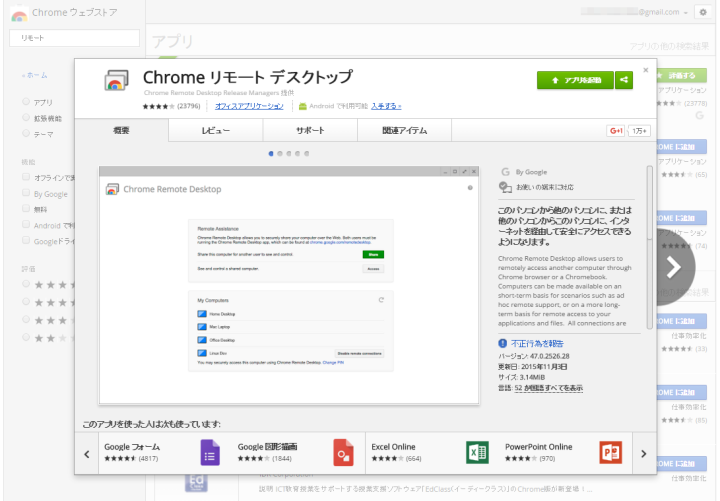The height and width of the screenshot is (501, 720).
Task: Enable the By Google checkbox filter
Action: tap(26, 193)
